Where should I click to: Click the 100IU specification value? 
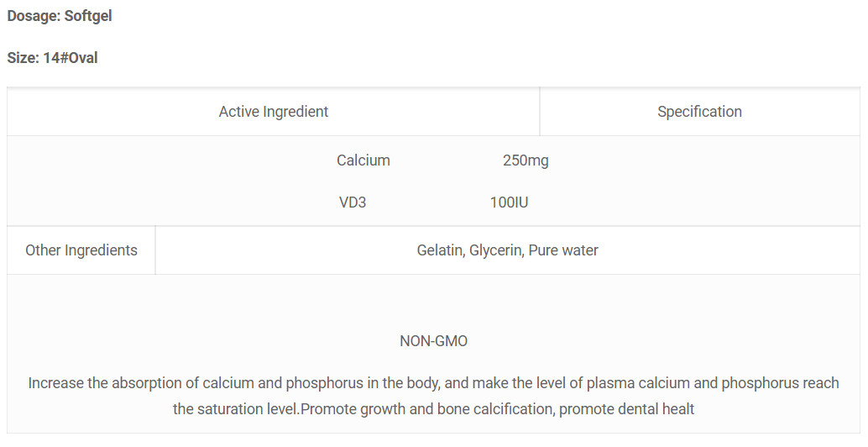[x=510, y=202]
